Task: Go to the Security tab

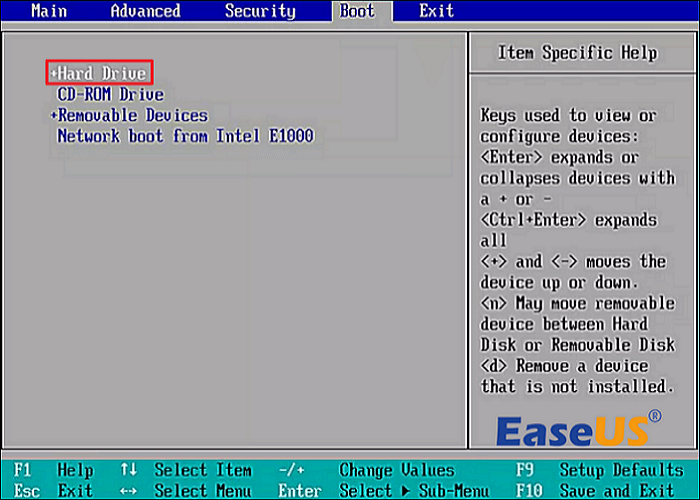Action: point(260,11)
